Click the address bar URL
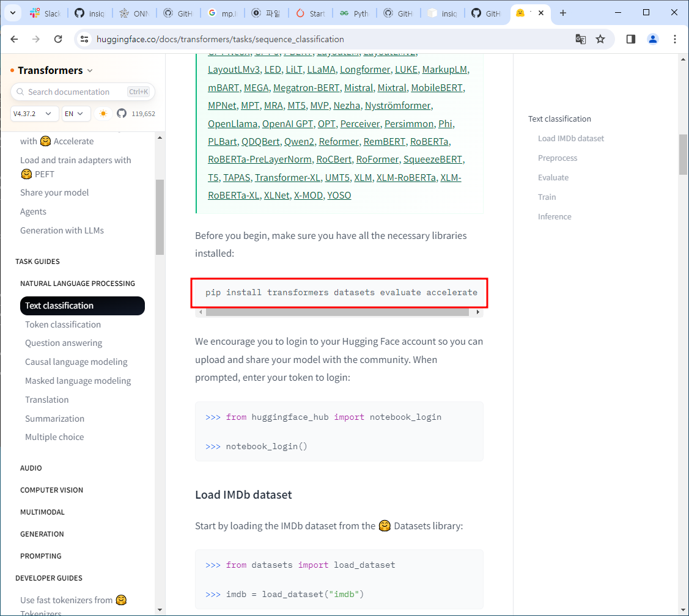Screen dimensions: 689x616 coord(220,39)
